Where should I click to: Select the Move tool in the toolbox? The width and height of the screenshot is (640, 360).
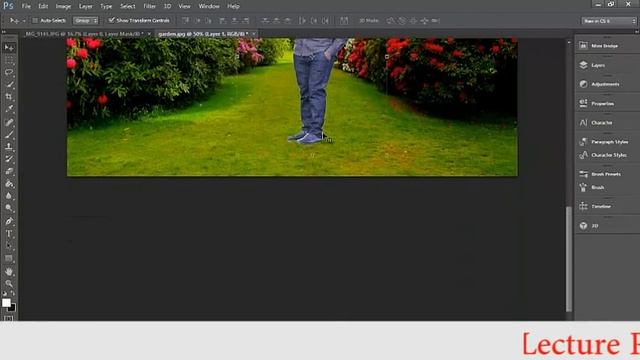click(9, 48)
